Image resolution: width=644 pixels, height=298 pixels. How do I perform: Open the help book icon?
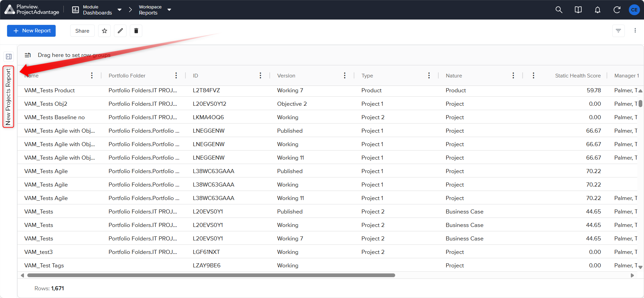(578, 10)
